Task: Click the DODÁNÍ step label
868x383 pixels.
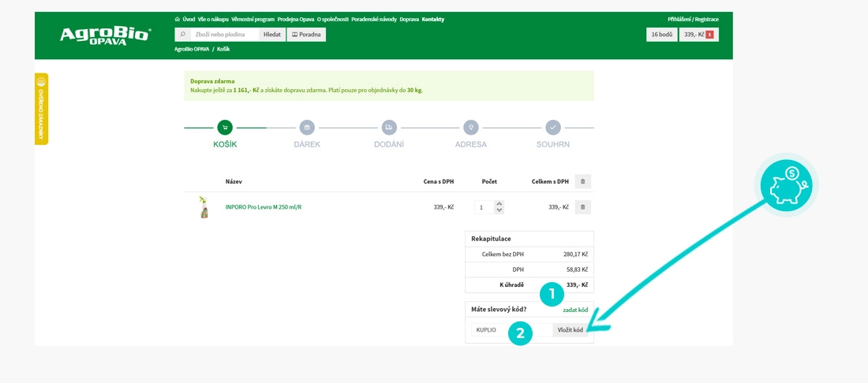Action: point(388,145)
